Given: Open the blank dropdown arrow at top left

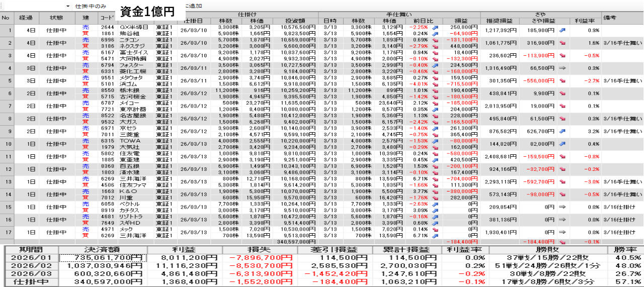Looking at the screenshot, I should click(x=68, y=6).
